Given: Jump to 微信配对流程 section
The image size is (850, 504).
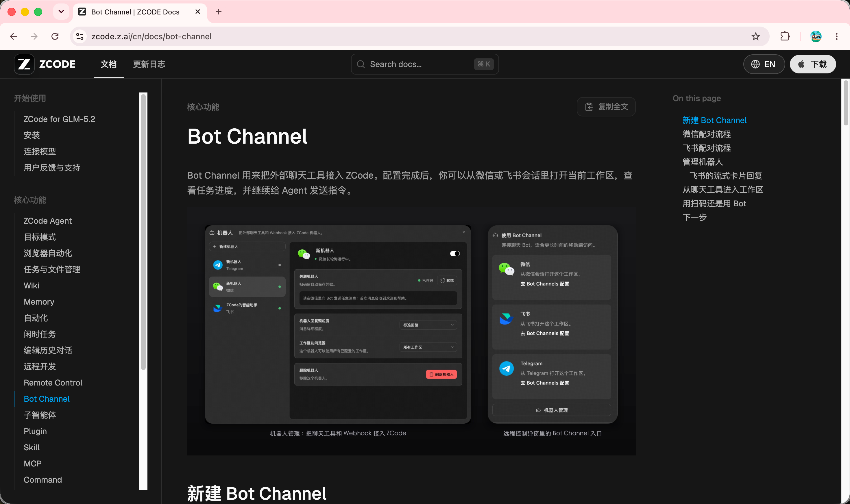Looking at the screenshot, I should (x=707, y=134).
